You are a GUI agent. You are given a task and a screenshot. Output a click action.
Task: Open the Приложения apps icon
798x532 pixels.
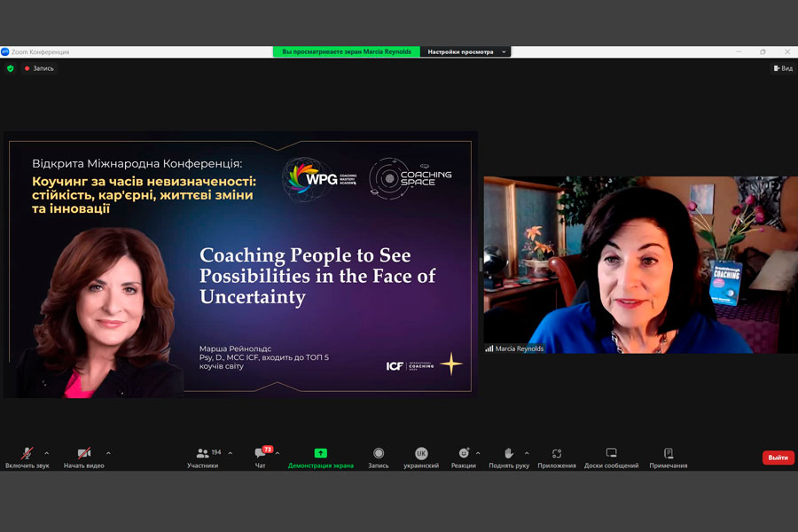[557, 453]
